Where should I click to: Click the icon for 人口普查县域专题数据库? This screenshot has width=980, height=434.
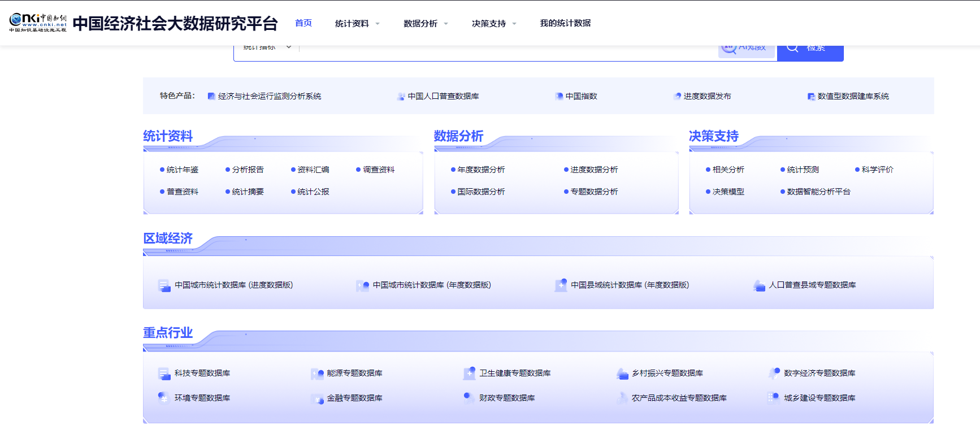759,285
